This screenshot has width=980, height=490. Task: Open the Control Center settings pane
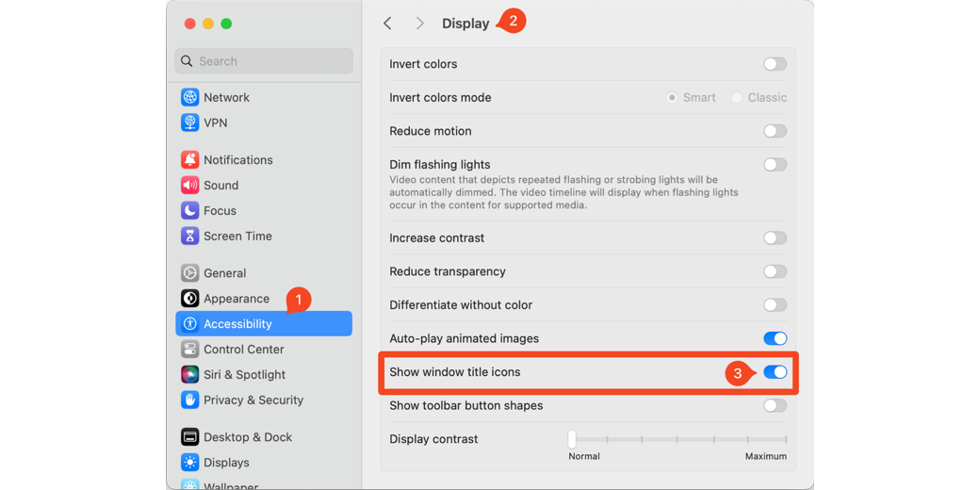coord(243,350)
